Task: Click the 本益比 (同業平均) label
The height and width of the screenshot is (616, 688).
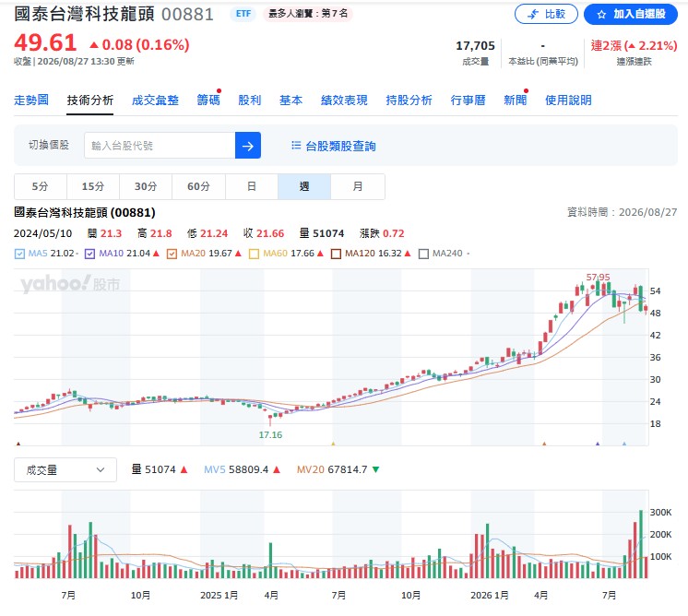Action: click(x=543, y=62)
